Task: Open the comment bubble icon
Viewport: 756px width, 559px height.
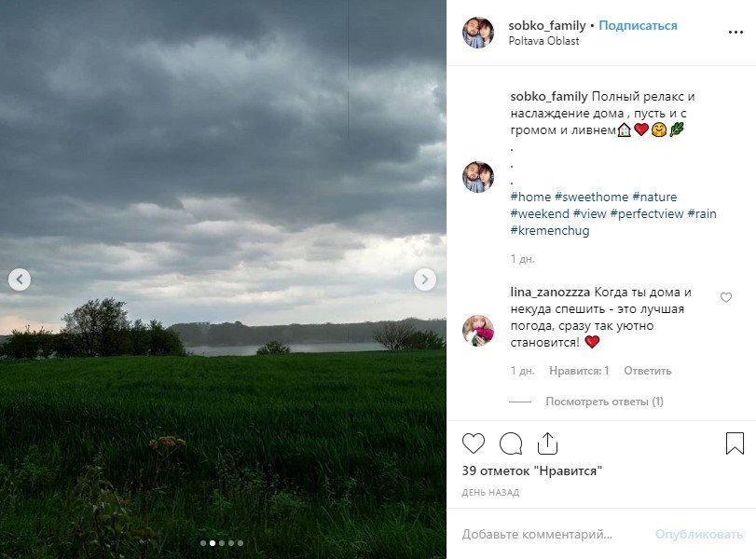Action: (511, 443)
